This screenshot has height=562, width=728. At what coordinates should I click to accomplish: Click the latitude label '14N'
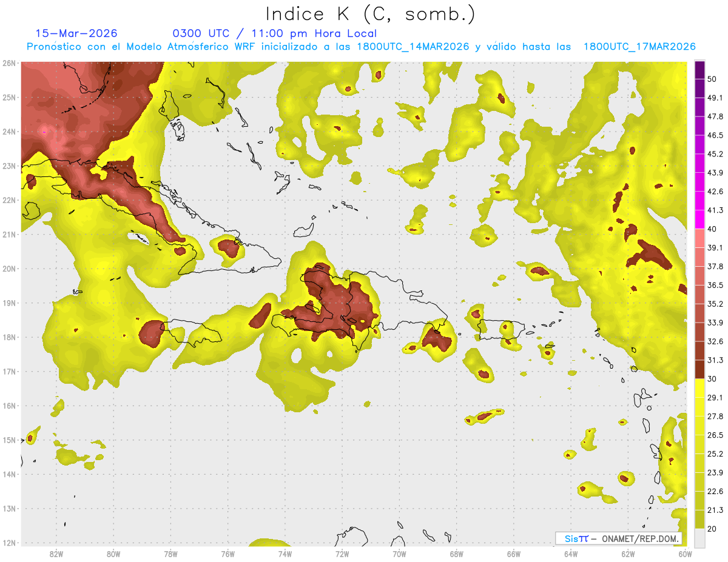(x=10, y=474)
